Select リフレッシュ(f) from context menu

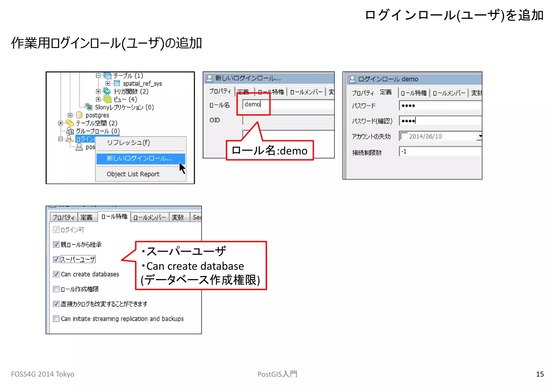tap(141, 143)
